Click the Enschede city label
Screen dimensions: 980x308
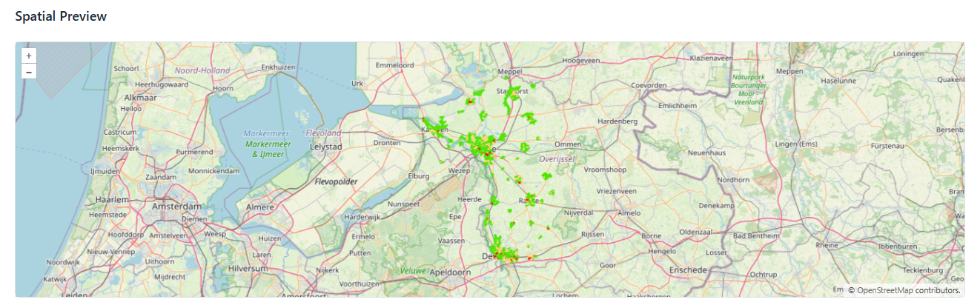[x=687, y=270]
